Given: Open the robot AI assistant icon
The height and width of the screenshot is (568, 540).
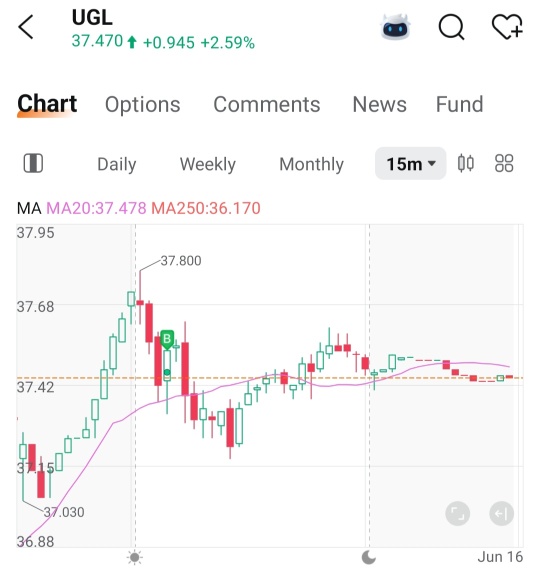Looking at the screenshot, I should pyautogui.click(x=395, y=26).
